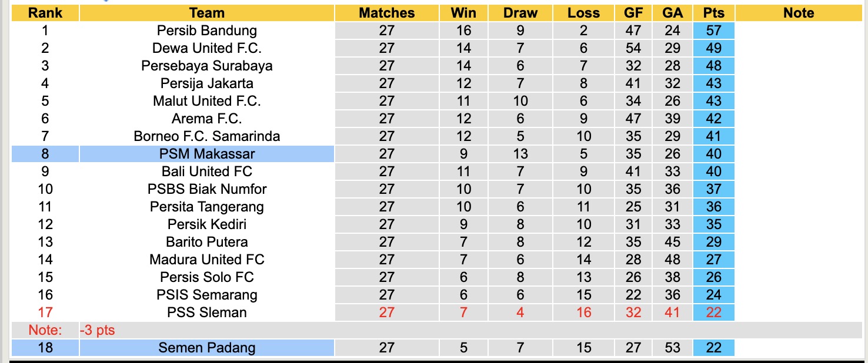Open the Persebaya Surabaya team row

point(207,66)
